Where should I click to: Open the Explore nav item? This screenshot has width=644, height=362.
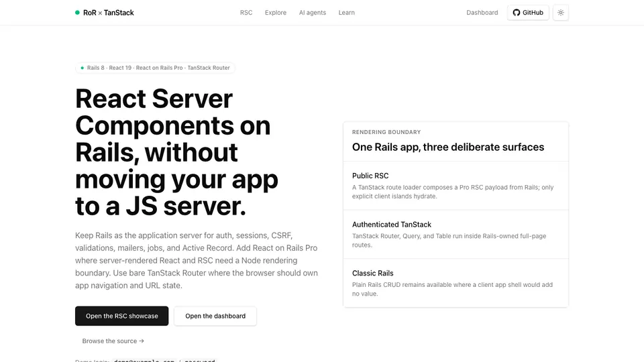(276, 13)
